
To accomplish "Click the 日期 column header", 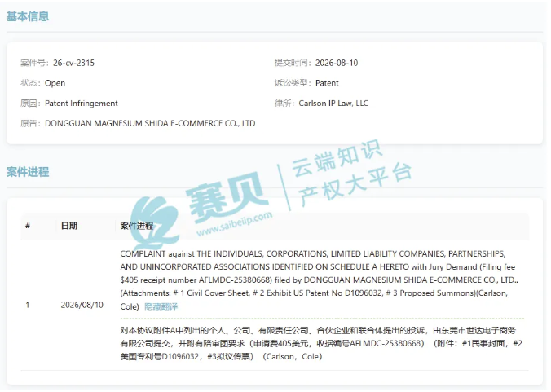I will (68, 226).
